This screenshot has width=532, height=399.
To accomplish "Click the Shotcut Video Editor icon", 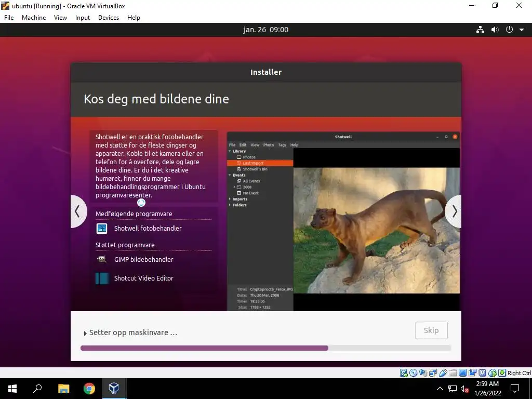I will [x=102, y=278].
